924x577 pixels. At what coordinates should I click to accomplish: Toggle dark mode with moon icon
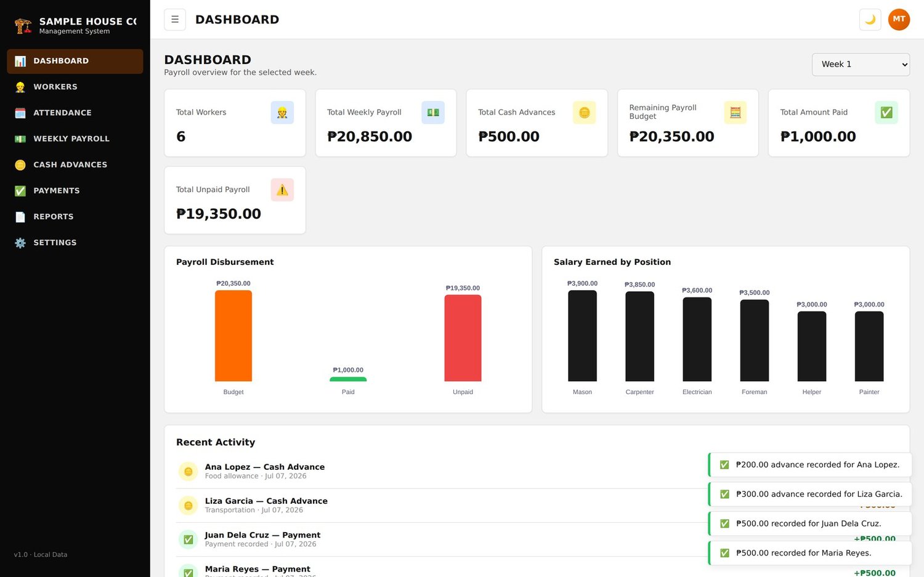870,20
